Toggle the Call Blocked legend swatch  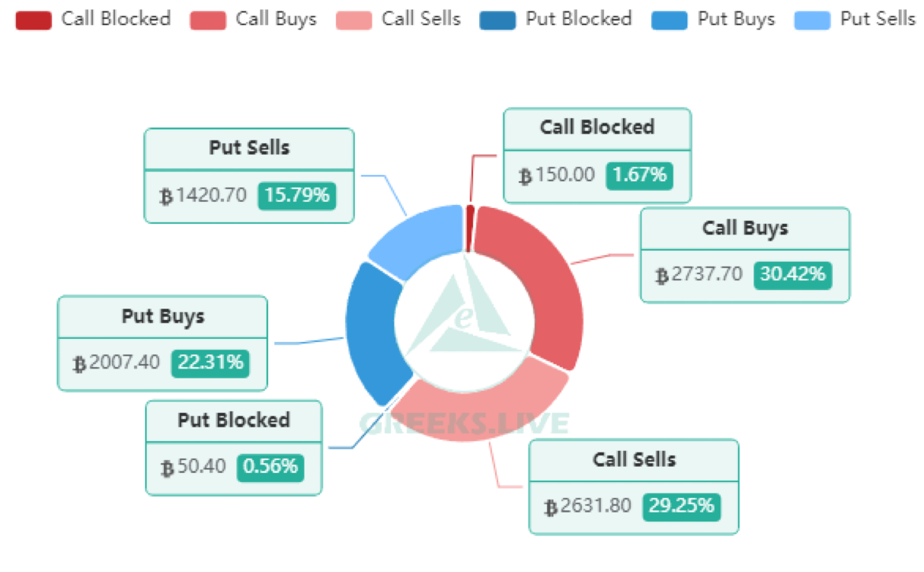click(34, 20)
